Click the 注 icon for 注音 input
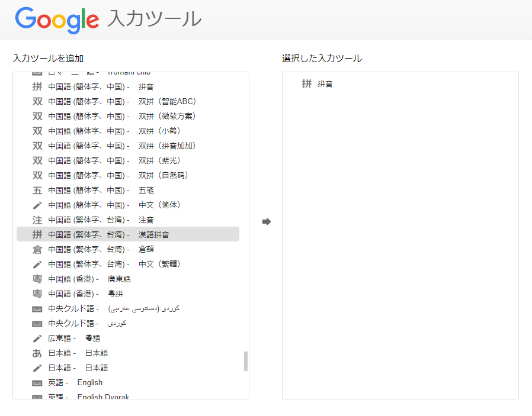Image resolution: width=532 pixels, height=416 pixels. pyautogui.click(x=37, y=220)
